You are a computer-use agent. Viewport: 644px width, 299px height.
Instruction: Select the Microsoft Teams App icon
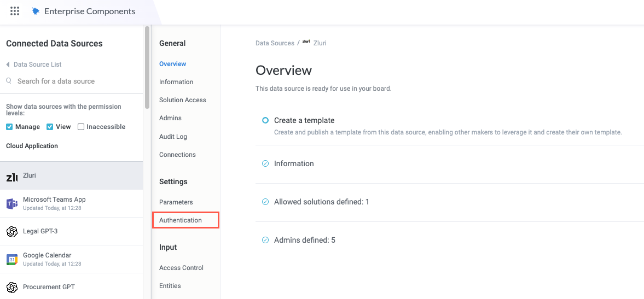pos(11,204)
